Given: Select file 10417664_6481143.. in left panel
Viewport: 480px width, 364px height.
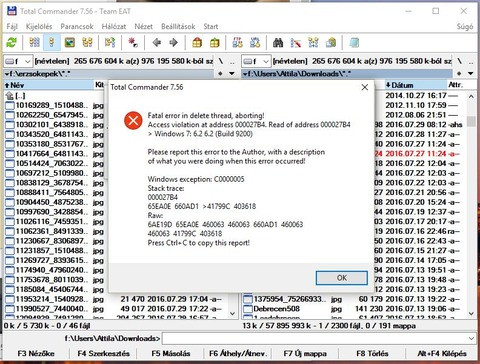Looking at the screenshot, I should [55, 154].
